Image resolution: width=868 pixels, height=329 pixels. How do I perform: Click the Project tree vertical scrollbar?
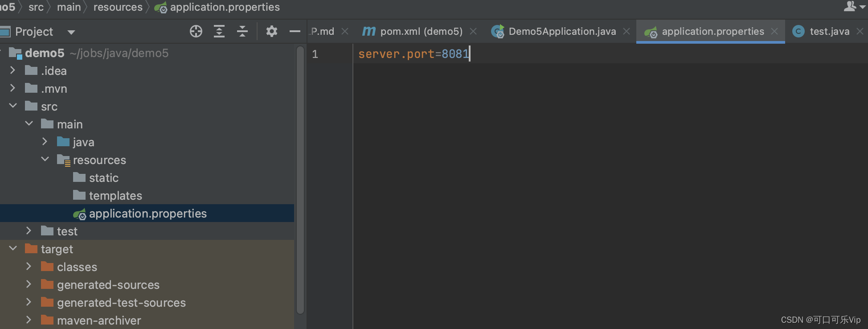click(x=300, y=180)
